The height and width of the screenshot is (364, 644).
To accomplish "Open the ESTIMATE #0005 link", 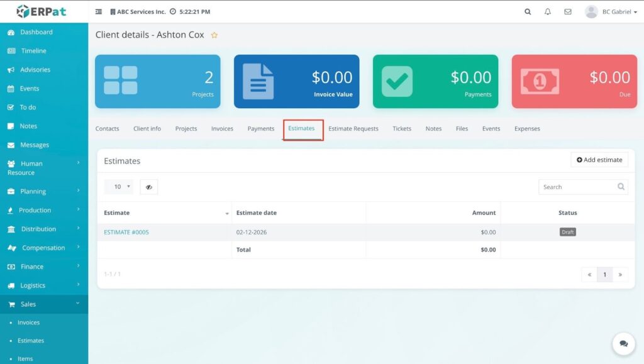I will tap(126, 232).
